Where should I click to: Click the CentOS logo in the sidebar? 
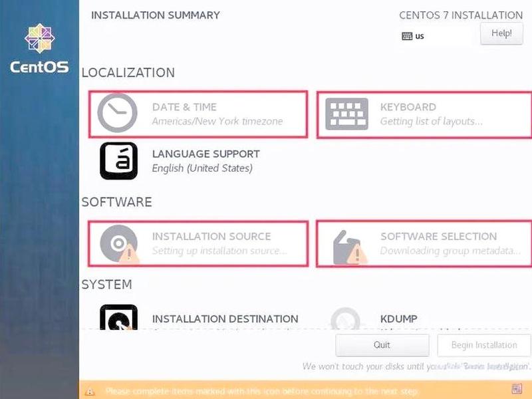click(x=39, y=48)
